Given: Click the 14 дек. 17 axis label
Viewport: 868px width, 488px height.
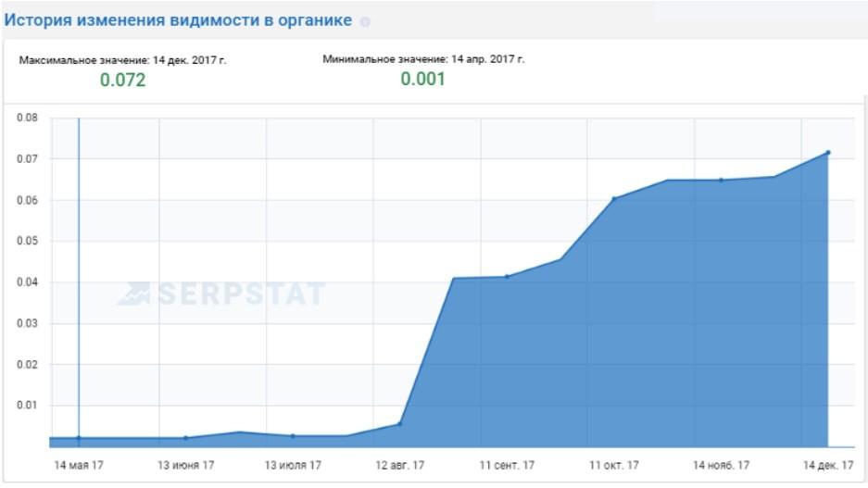Looking at the screenshot, I should click(827, 465).
